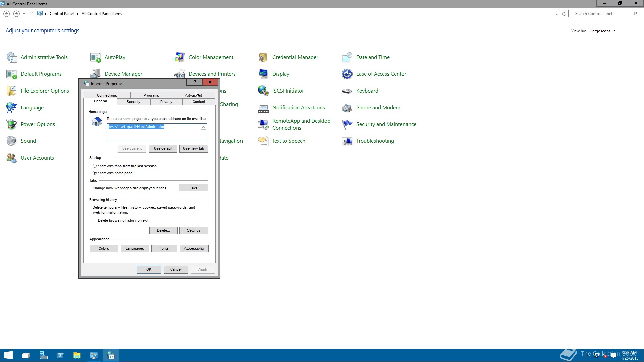Switch to the Privacy tab
The height and width of the screenshot is (362, 644).
pos(166,102)
